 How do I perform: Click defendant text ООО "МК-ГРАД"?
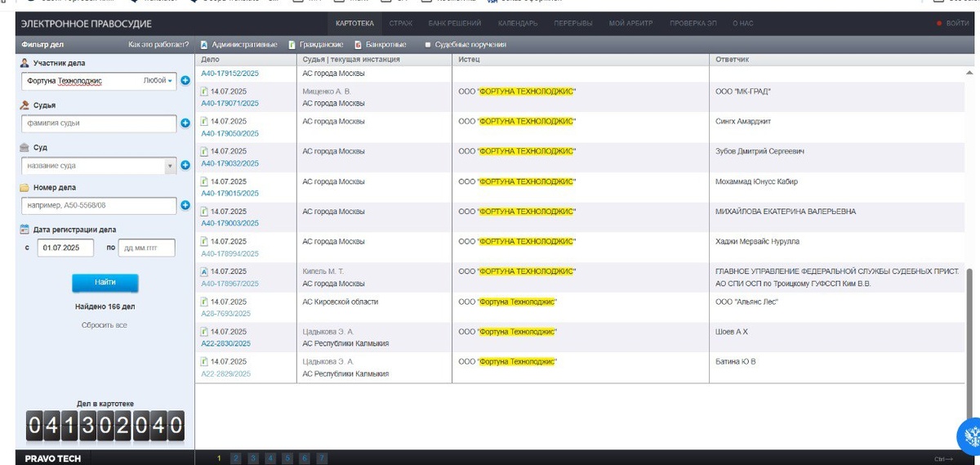pyautogui.click(x=742, y=92)
